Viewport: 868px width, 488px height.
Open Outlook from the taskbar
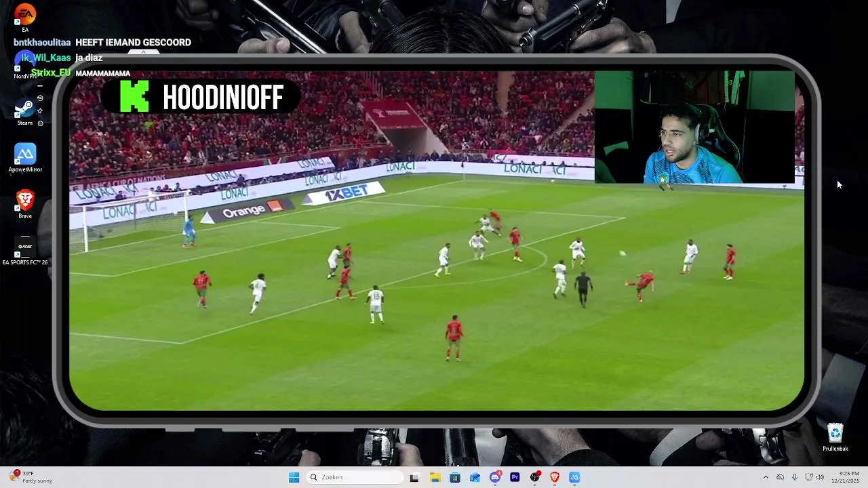pyautogui.click(x=475, y=477)
